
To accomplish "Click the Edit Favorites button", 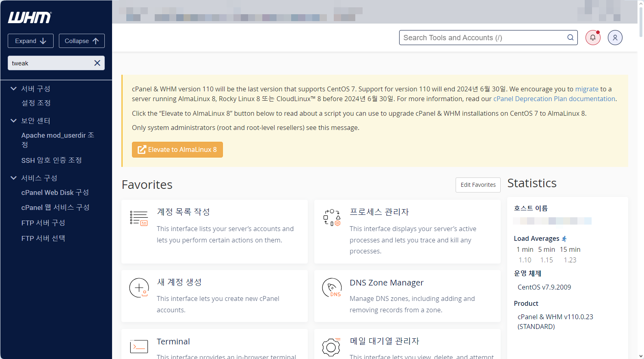I will pos(478,185).
